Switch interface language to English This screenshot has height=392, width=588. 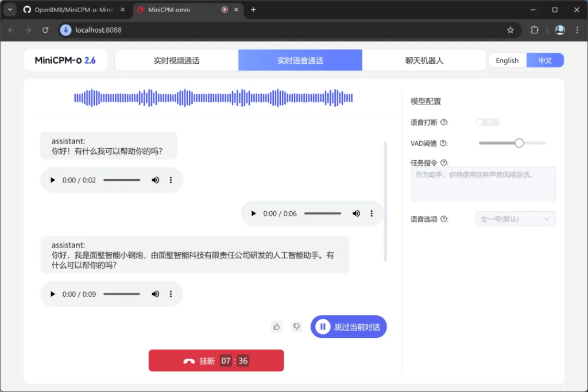[x=507, y=60]
